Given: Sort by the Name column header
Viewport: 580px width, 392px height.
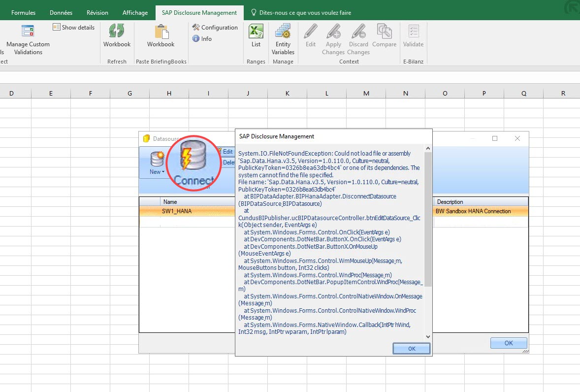Looking at the screenshot, I should (197, 202).
